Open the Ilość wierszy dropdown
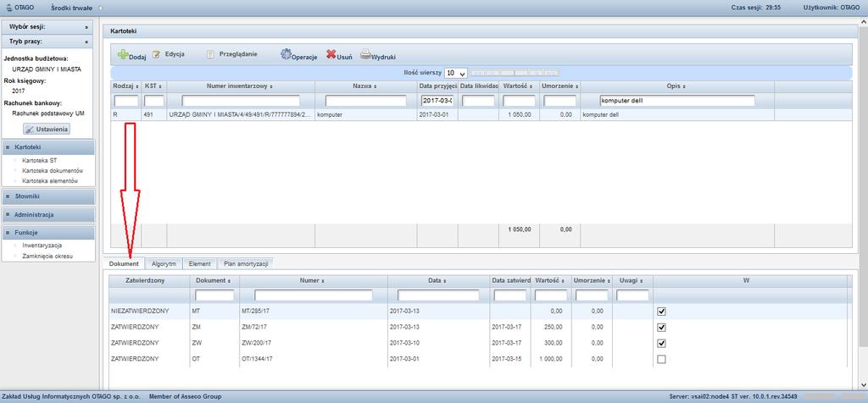The height and width of the screenshot is (403, 868). (x=456, y=73)
